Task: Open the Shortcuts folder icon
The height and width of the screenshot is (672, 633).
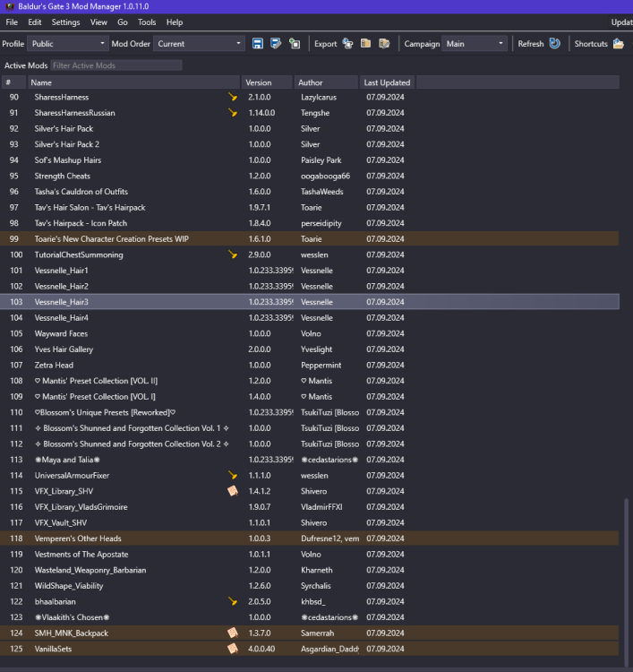Action: pos(618,43)
